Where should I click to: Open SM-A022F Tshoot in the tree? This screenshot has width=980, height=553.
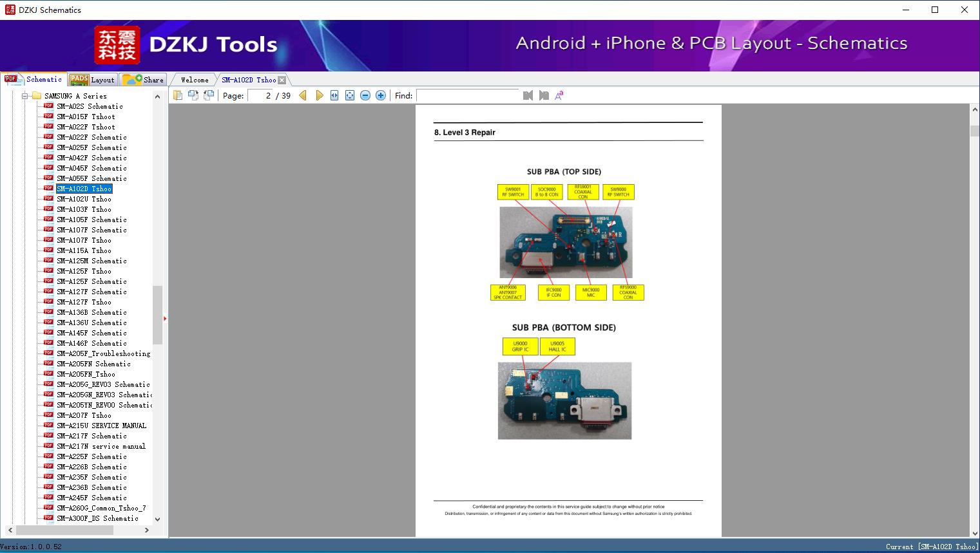86,127
